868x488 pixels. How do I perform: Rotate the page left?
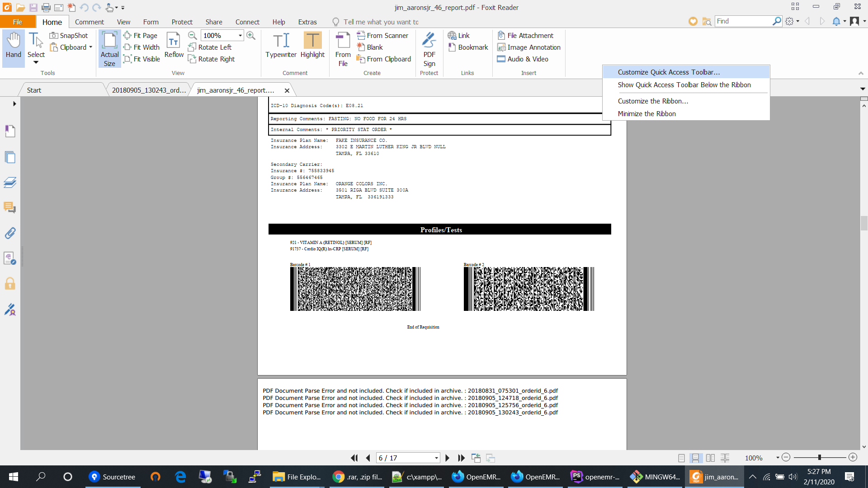tap(212, 47)
